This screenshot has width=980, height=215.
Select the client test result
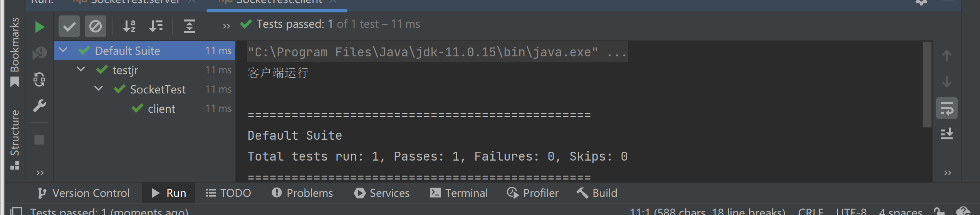[161, 109]
